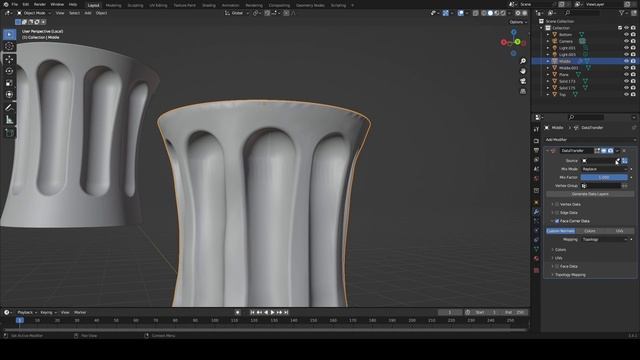The width and height of the screenshot is (640, 360).
Task: Select the UVs data type button
Action: pyautogui.click(x=620, y=231)
